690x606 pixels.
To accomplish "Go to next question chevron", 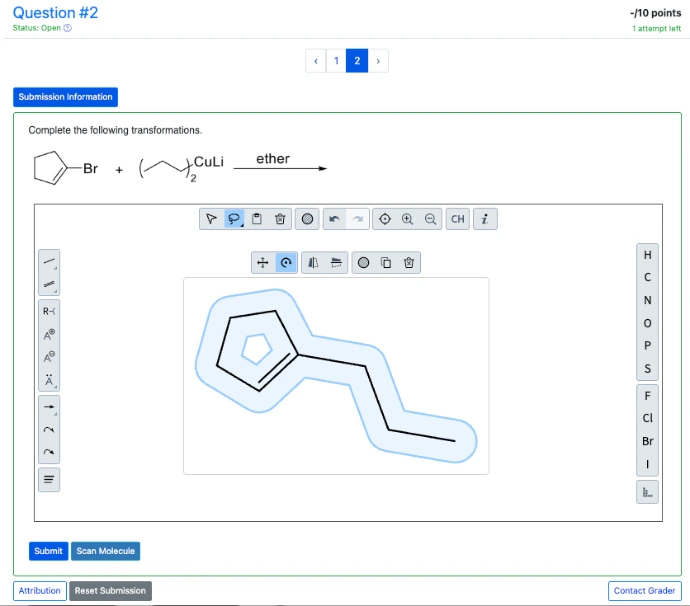I will (x=378, y=61).
